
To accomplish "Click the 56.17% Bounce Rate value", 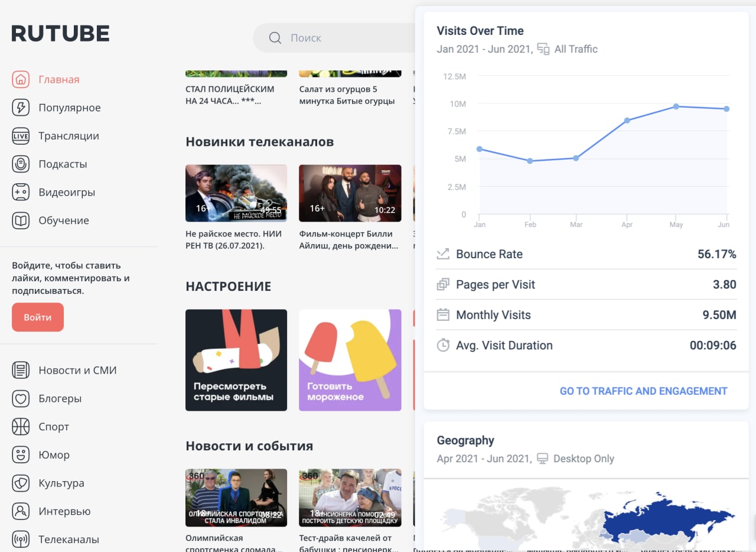I will coord(717,254).
